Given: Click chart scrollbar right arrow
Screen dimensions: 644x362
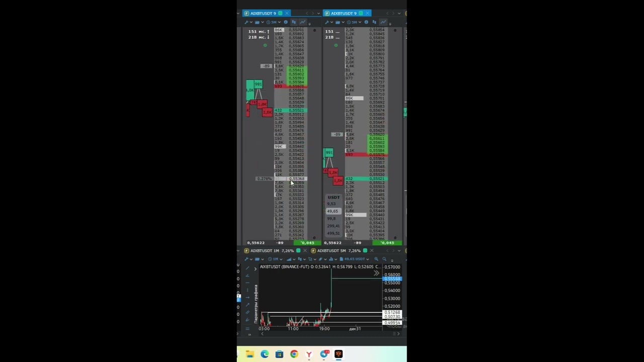Looking at the screenshot, I should (x=398, y=333).
